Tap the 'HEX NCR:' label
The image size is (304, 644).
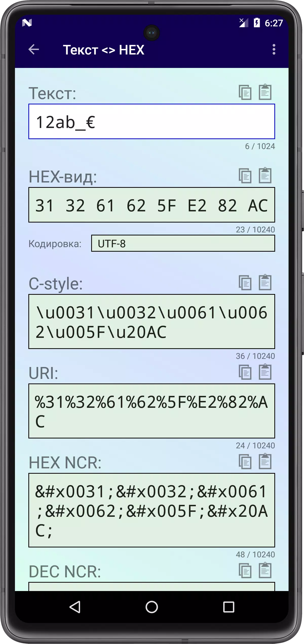tap(65, 463)
